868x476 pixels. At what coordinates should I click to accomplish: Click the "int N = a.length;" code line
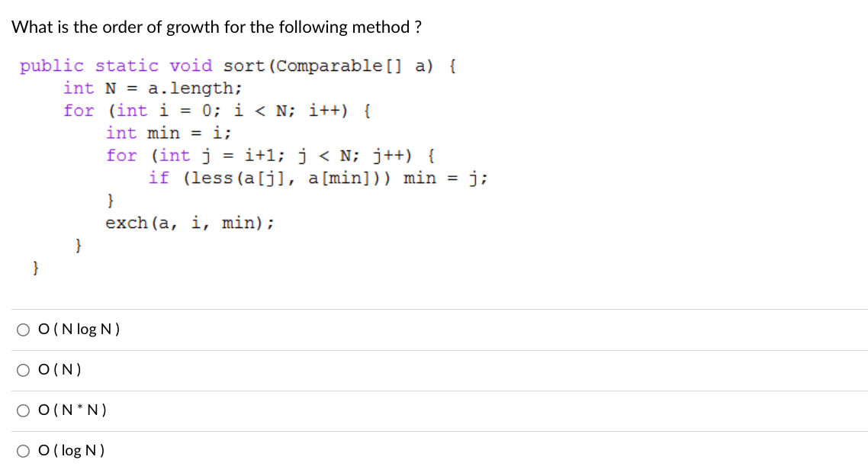tap(153, 88)
